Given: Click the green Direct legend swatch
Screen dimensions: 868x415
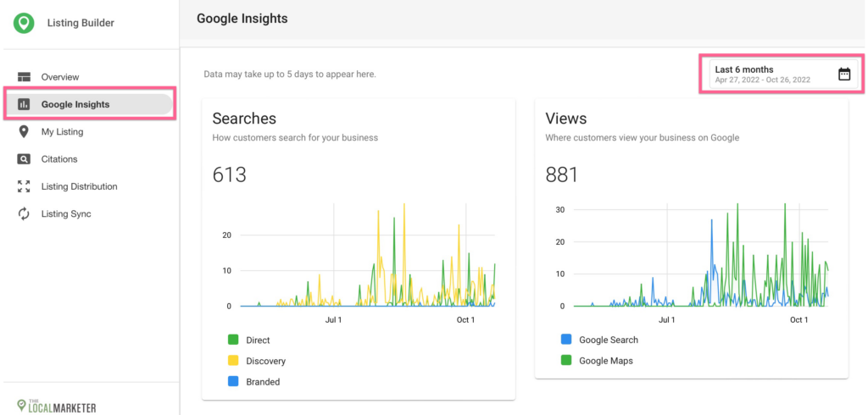Looking at the screenshot, I should (233, 340).
